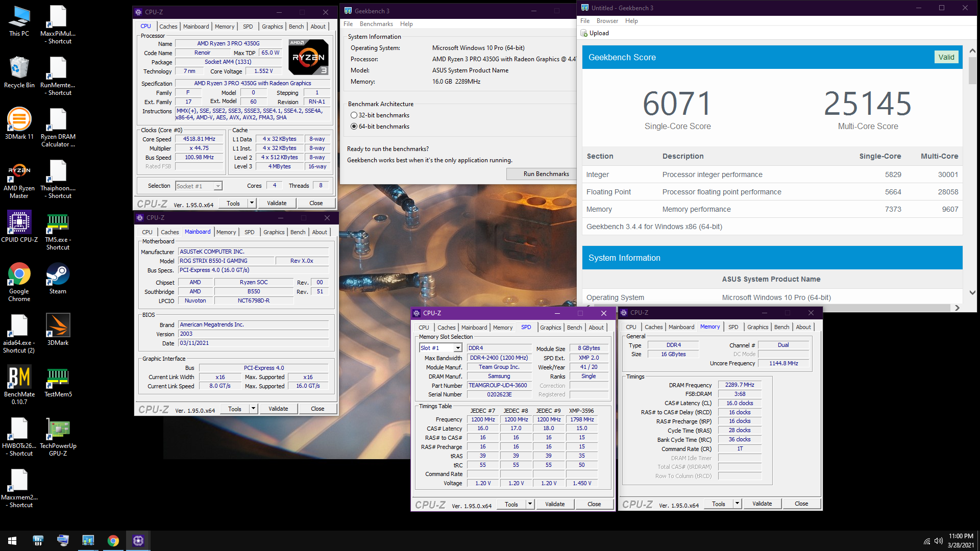980x551 pixels.
Task: Open Benchmarks menu in Geekbench 3
Action: 376,24
